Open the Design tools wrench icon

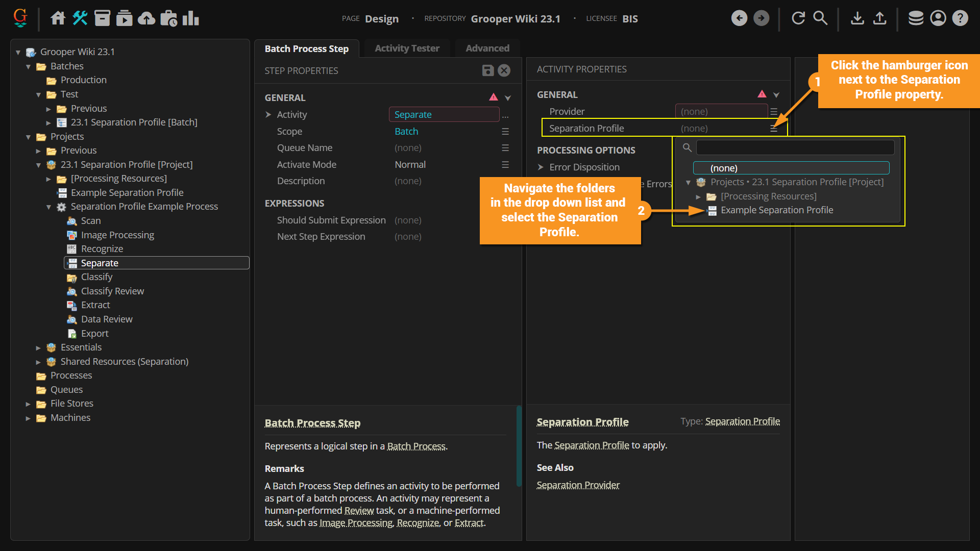tap(80, 18)
